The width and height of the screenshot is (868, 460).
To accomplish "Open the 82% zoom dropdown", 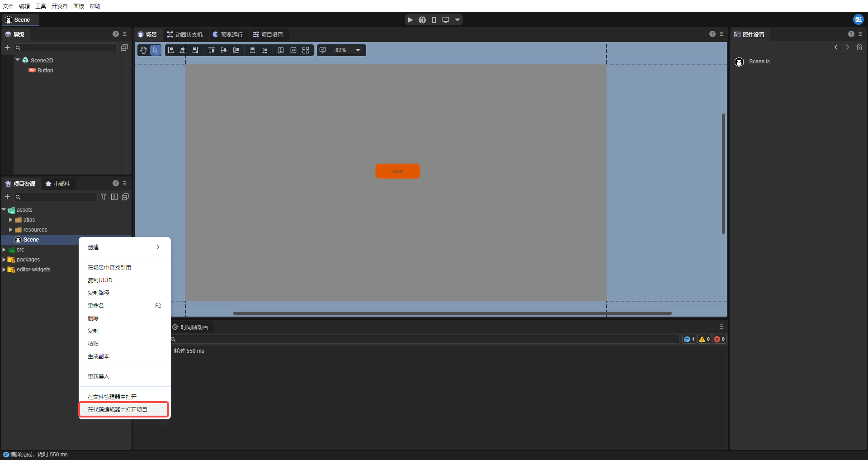I will (358, 50).
